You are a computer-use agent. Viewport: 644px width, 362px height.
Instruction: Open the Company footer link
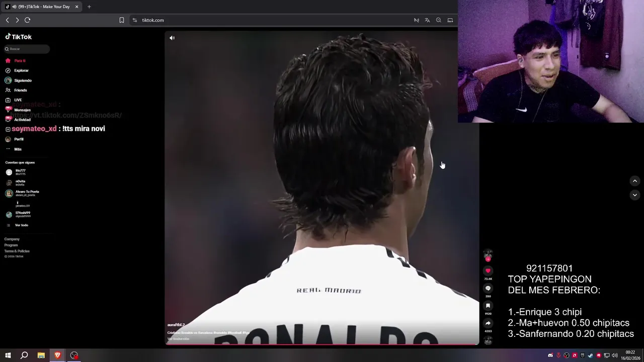click(x=12, y=239)
